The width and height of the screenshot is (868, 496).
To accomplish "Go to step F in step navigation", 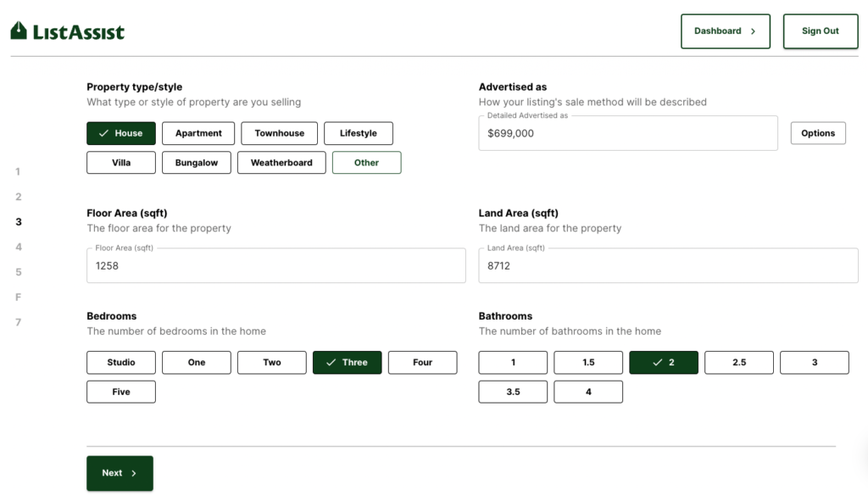I will click(x=19, y=298).
